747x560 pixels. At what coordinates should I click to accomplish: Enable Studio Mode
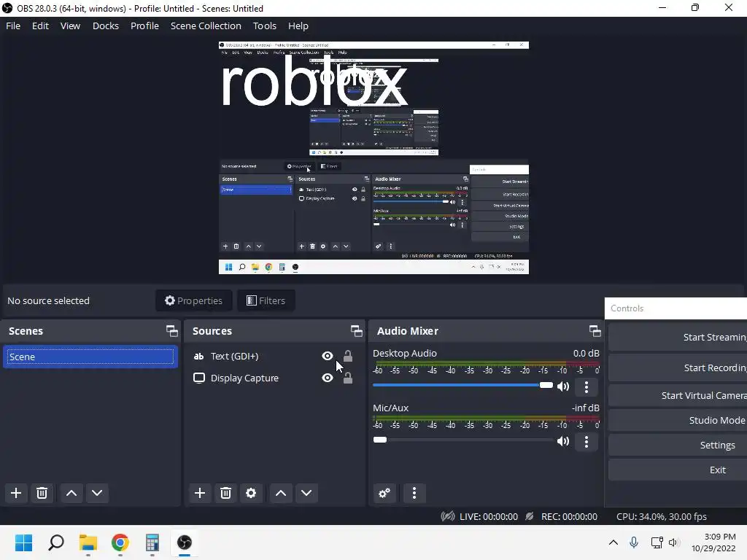(x=678, y=420)
